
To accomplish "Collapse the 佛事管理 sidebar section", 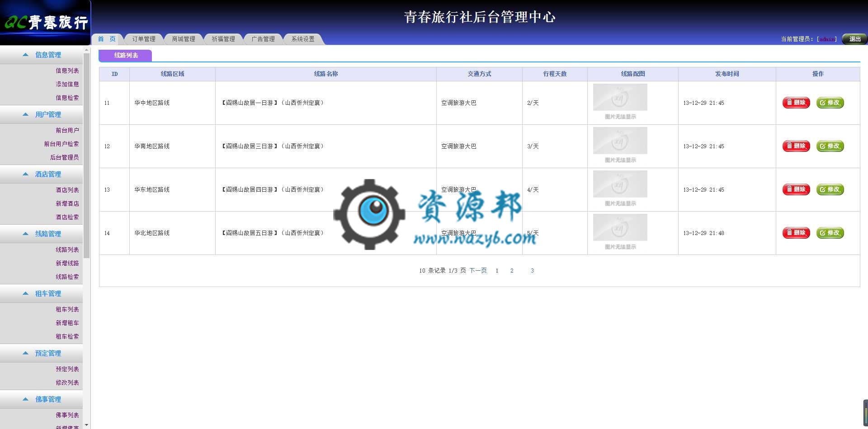I will click(x=42, y=399).
